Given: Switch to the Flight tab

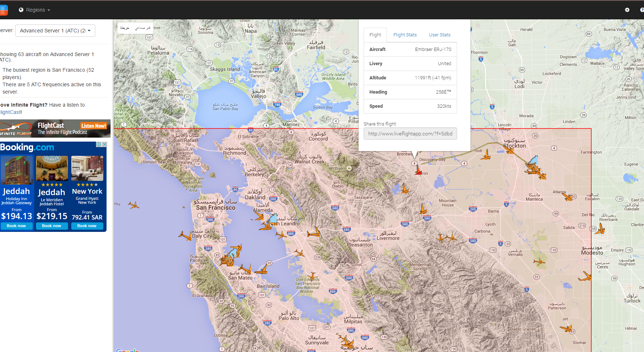Looking at the screenshot, I should coord(375,35).
